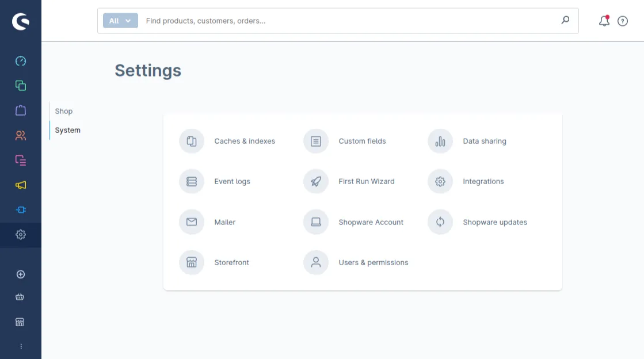
Task: Open Custom fields settings link
Action: (362, 142)
